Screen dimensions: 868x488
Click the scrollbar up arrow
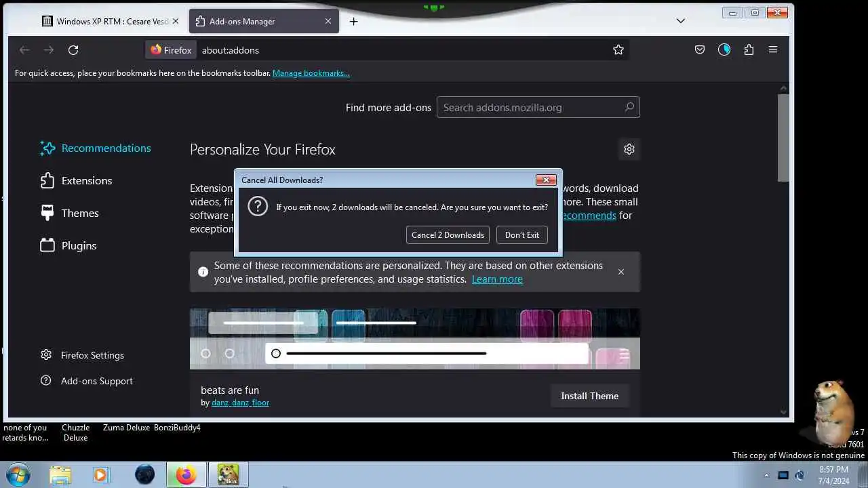point(783,88)
